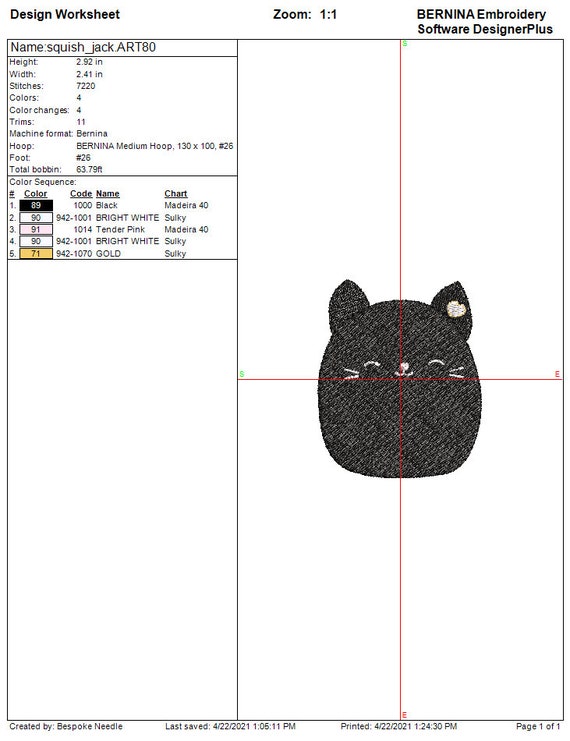Click the black color swatch numbered 89
The width and height of the screenshot is (570, 741).
click(x=36, y=205)
